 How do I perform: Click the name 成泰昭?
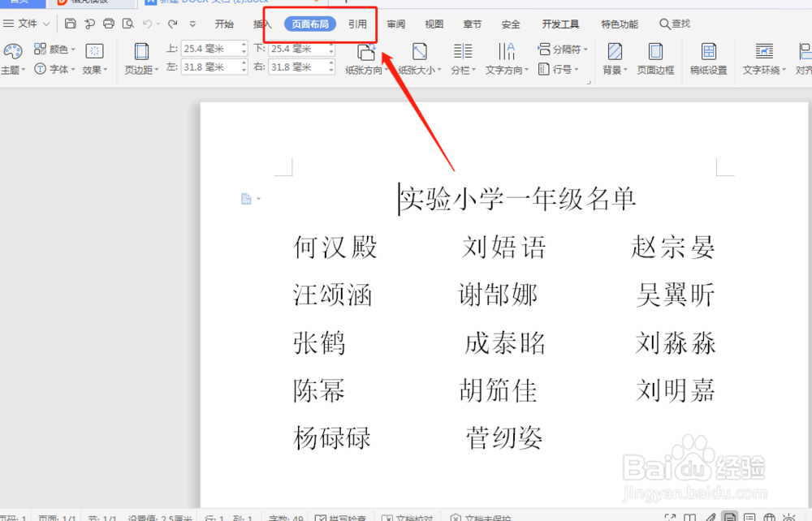[x=504, y=343]
